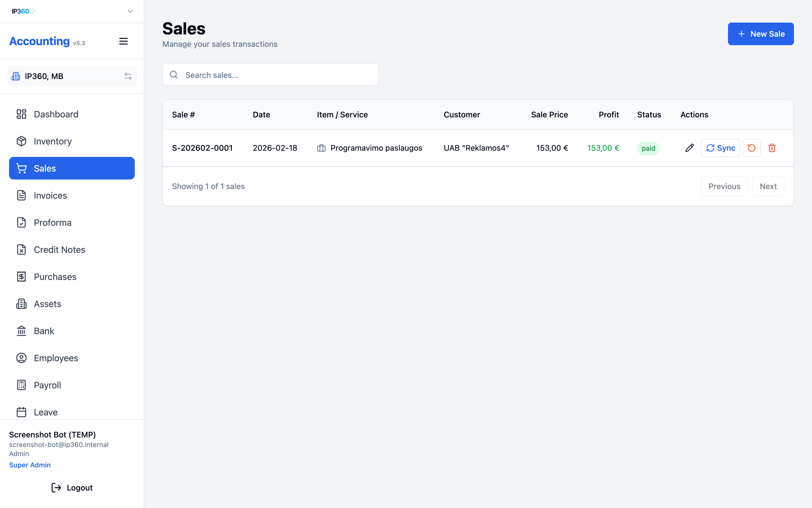
Task: Edit sale S-202602-0001 with pencil icon
Action: point(690,148)
